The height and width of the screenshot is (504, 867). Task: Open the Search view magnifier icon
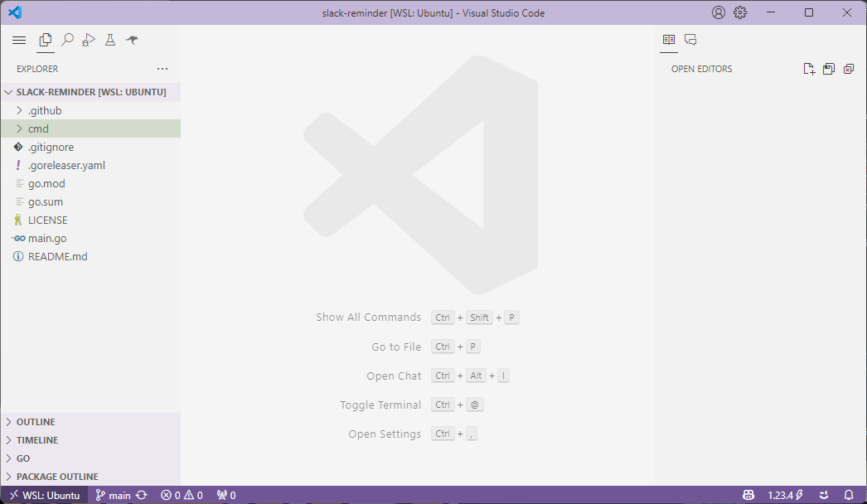click(67, 40)
